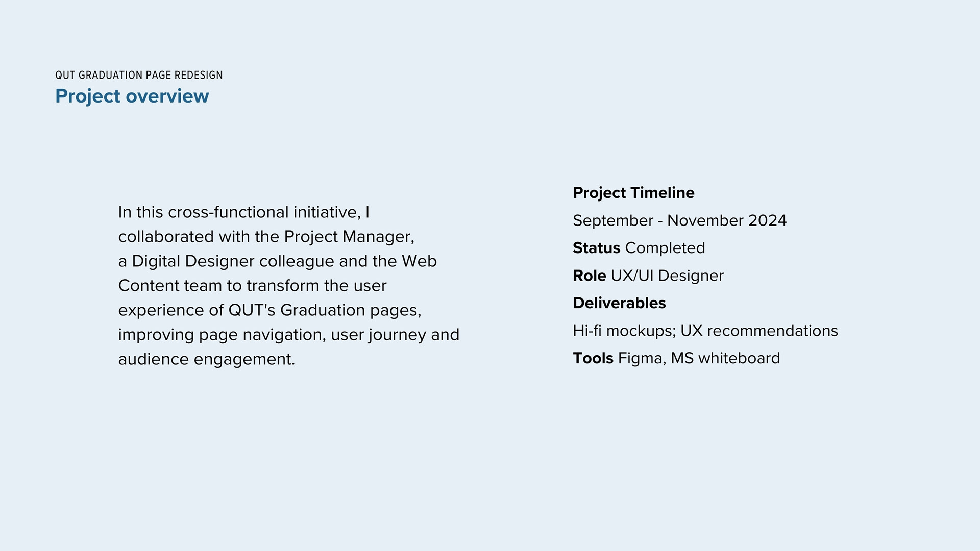Screen dimensions: 980x551
Task: Click the bold 'Tools' label
Action: tap(593, 358)
